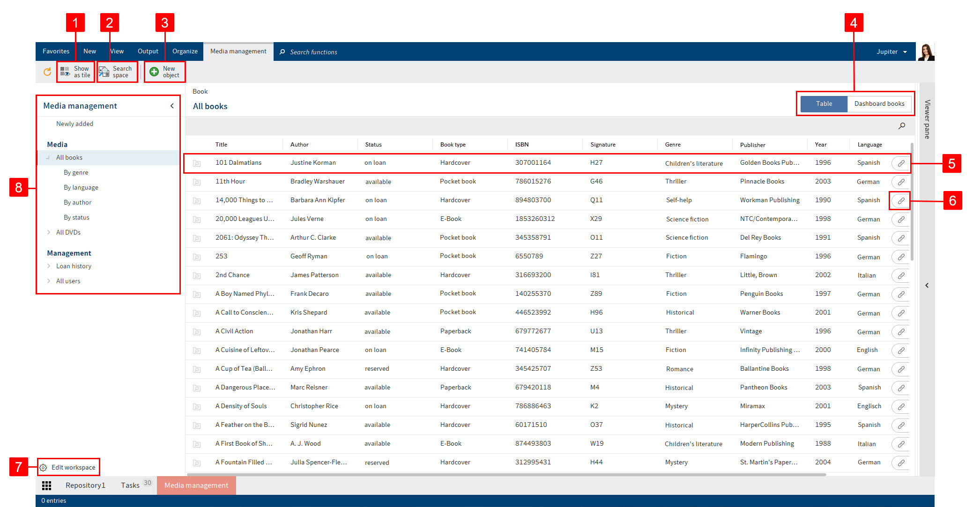Sort by the Title column header
The image size is (980, 507).
click(x=221, y=145)
